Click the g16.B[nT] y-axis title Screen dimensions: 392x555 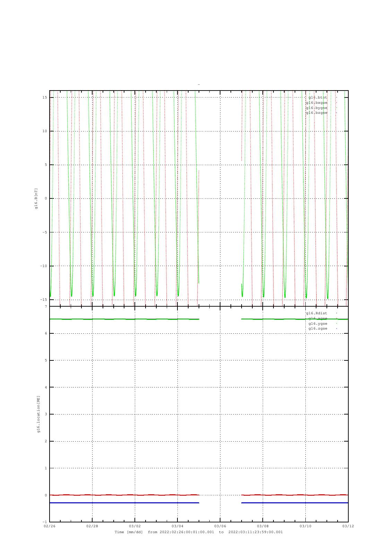coord(36,199)
